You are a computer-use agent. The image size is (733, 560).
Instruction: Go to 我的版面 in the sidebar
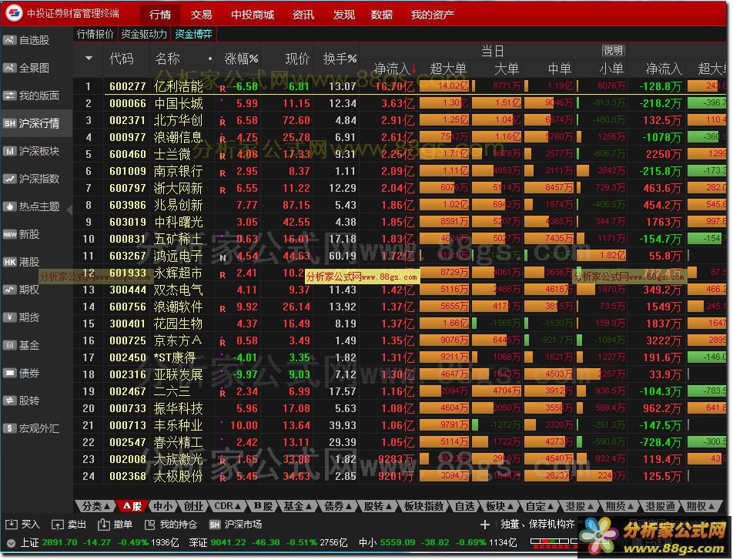(32, 96)
